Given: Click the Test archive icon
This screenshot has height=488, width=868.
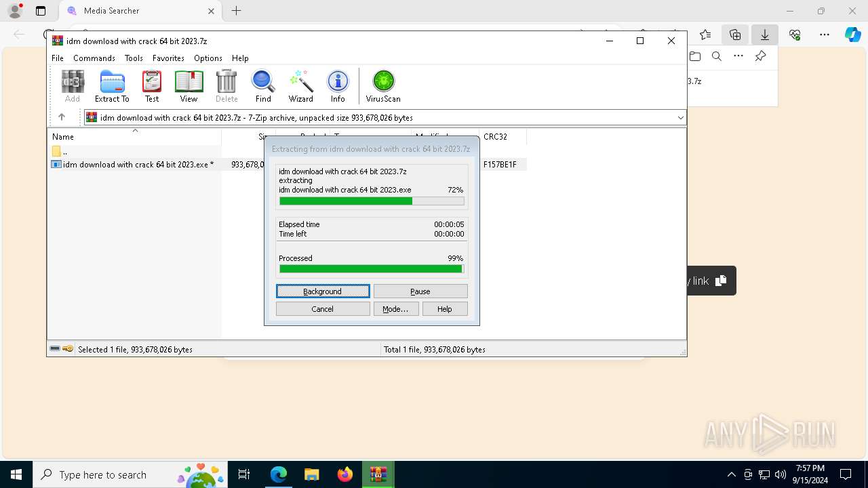Looking at the screenshot, I should (x=152, y=86).
